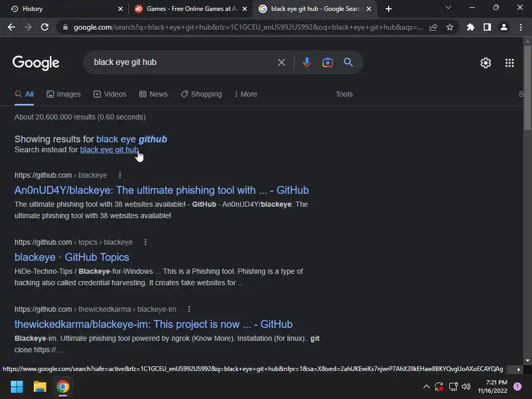Bookmark this tab with the star icon

pyautogui.click(x=449, y=27)
